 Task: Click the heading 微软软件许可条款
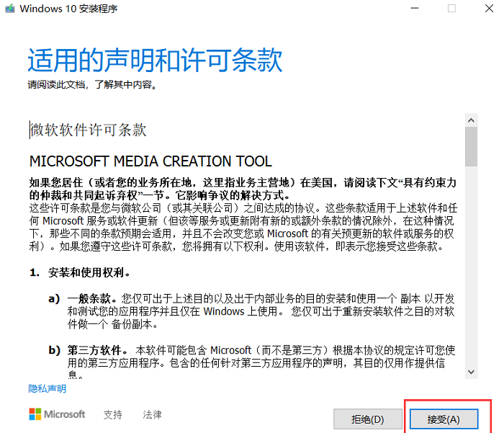tap(88, 130)
